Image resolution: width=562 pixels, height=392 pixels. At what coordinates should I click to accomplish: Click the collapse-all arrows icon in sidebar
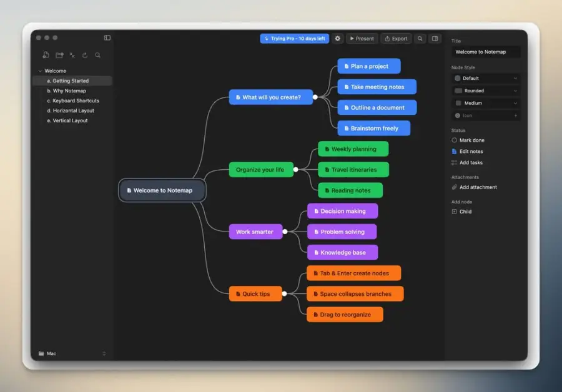point(72,55)
